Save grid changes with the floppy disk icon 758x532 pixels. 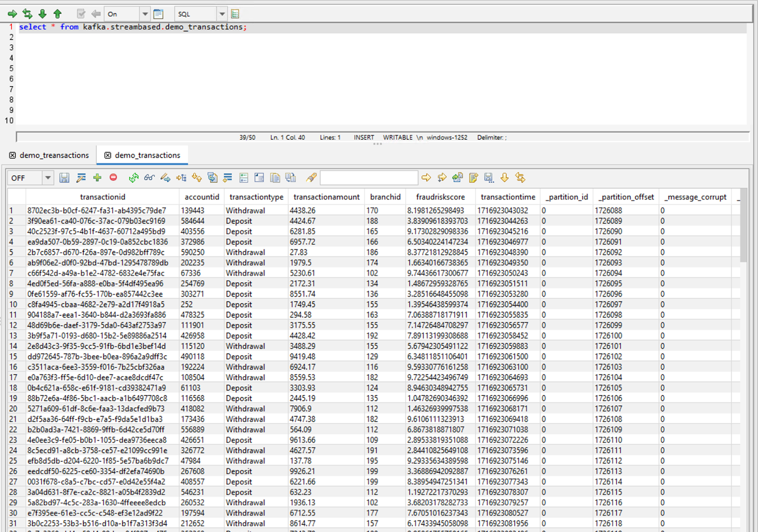64,177
